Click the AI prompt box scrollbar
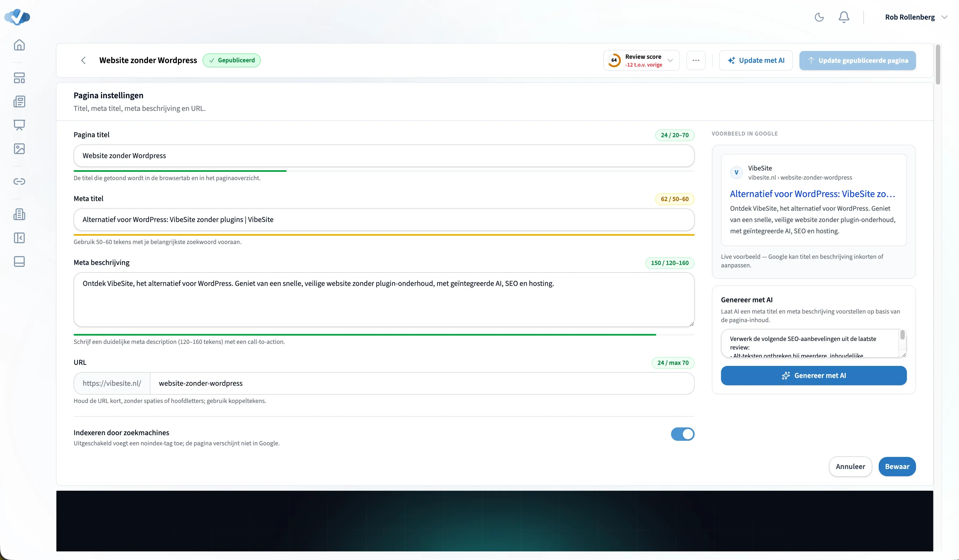The width and height of the screenshot is (959, 560). (902, 335)
